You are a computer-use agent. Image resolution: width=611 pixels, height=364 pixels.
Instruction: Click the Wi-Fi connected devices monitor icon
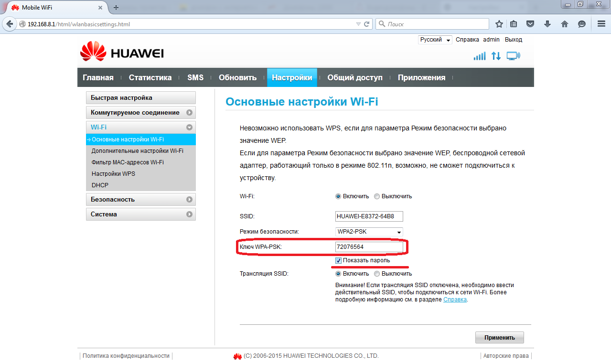point(513,56)
